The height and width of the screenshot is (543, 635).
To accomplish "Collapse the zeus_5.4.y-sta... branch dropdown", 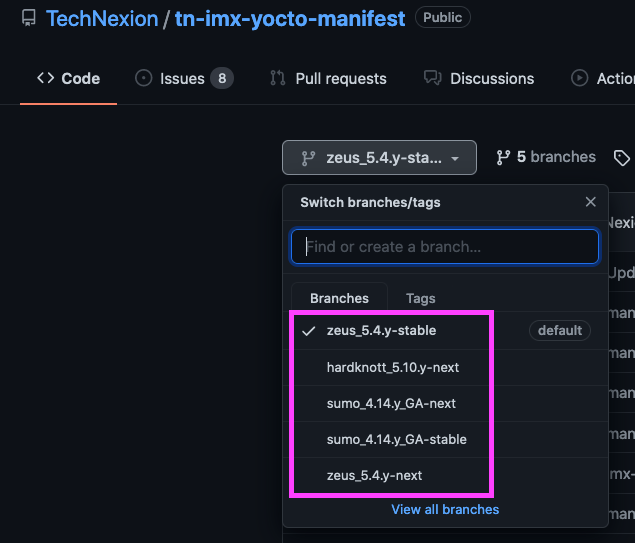I will pyautogui.click(x=379, y=158).
